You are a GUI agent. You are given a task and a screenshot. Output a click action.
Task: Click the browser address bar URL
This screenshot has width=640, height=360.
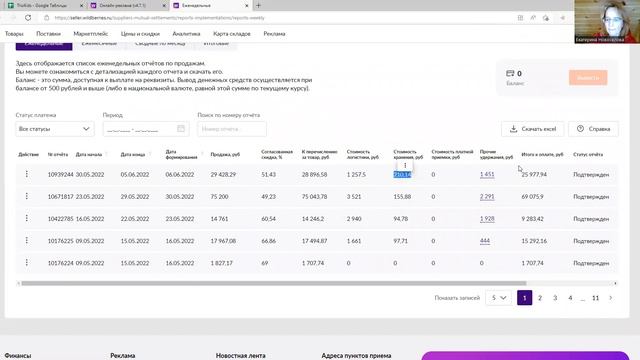(x=160, y=18)
